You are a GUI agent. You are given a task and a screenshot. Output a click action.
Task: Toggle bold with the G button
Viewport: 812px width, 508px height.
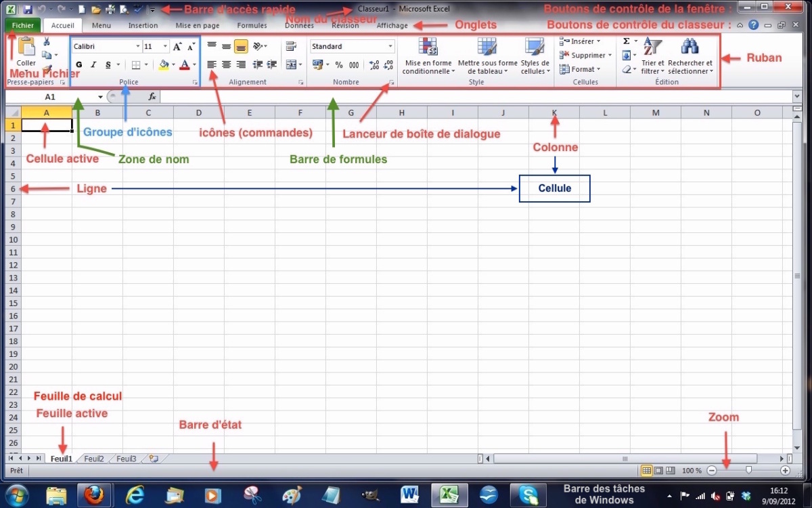coord(79,65)
